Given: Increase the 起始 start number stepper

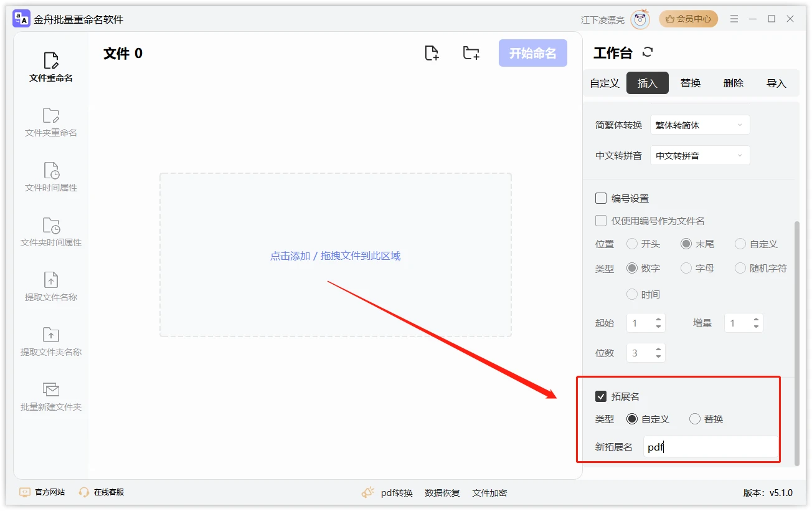Looking at the screenshot, I should pyautogui.click(x=658, y=320).
